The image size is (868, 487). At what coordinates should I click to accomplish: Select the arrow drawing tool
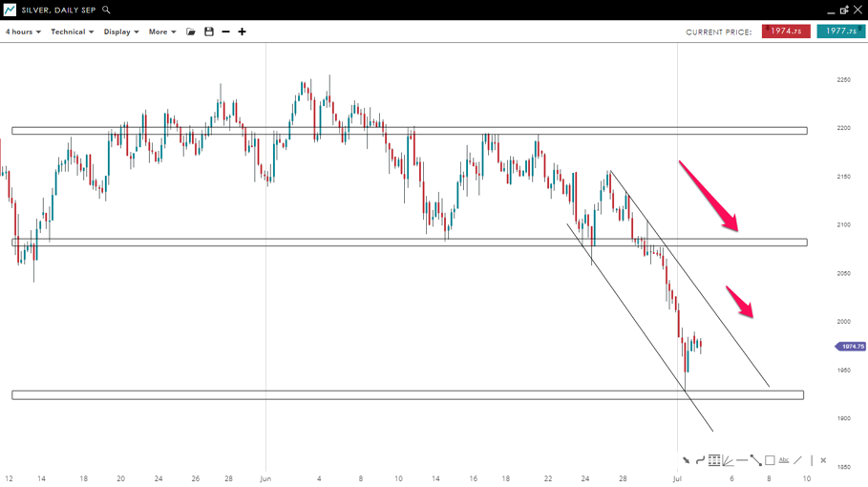686,460
